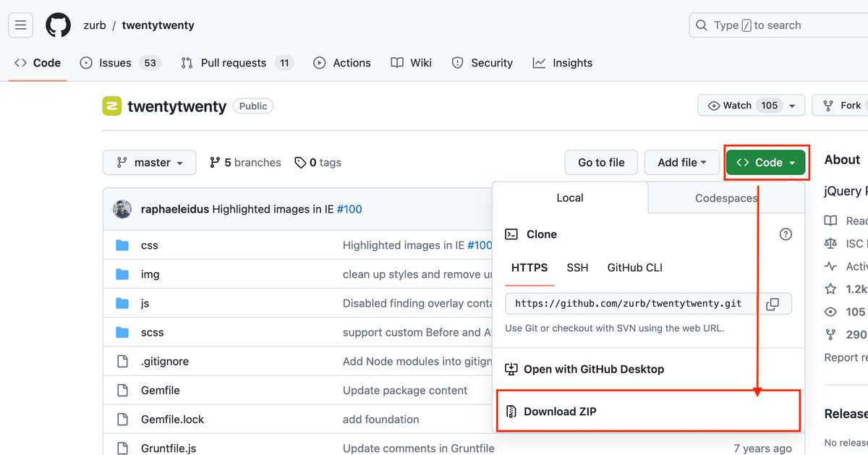Screen dimensions: 868x455
Task: Click the js row folder icon
Action: click(x=122, y=303)
